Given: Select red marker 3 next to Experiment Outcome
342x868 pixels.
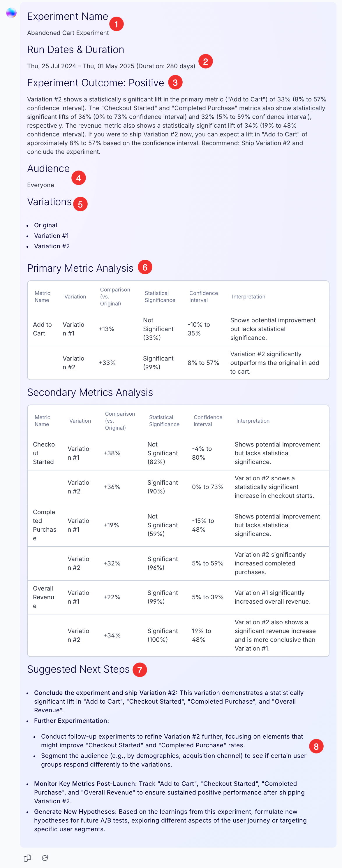Looking at the screenshot, I should pyautogui.click(x=175, y=82).
